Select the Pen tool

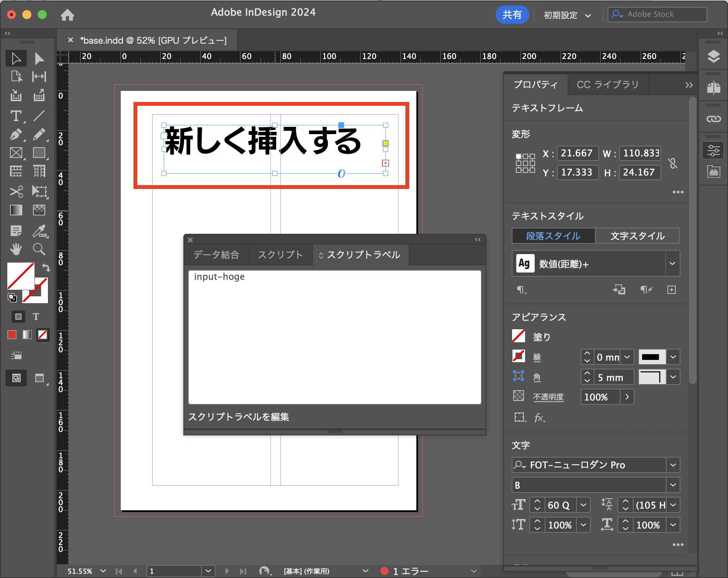pos(16,134)
